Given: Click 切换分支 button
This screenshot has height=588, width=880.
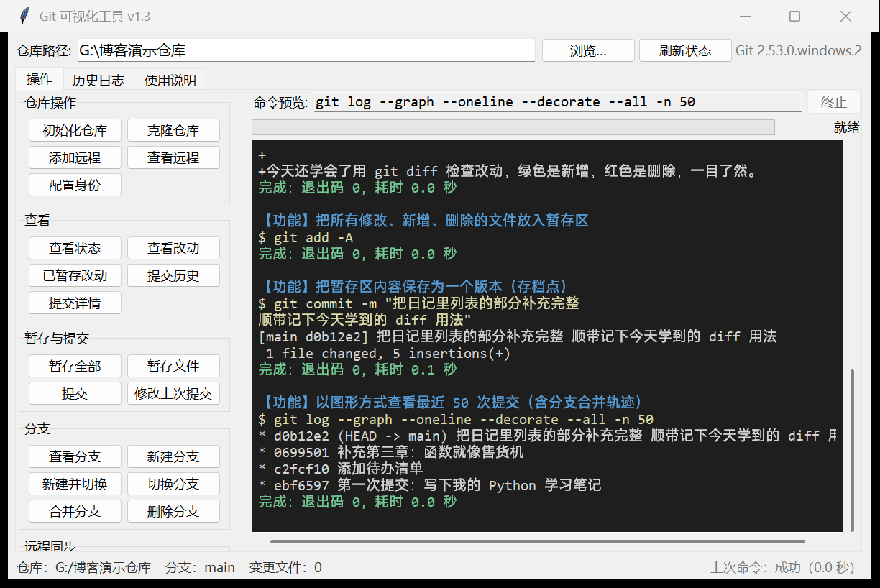Looking at the screenshot, I should (x=173, y=484).
